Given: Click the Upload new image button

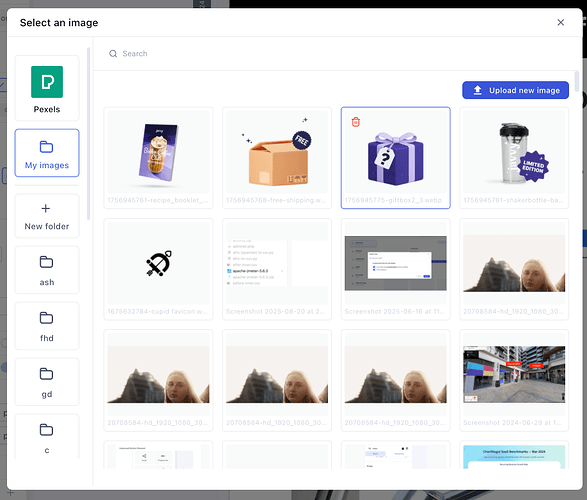Looking at the screenshot, I should (x=515, y=90).
